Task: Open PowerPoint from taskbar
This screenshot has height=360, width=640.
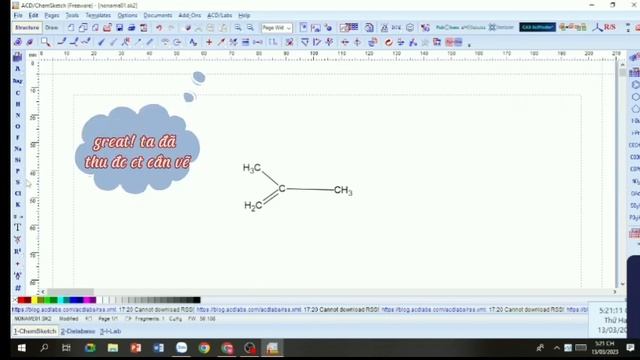Action: [136, 348]
